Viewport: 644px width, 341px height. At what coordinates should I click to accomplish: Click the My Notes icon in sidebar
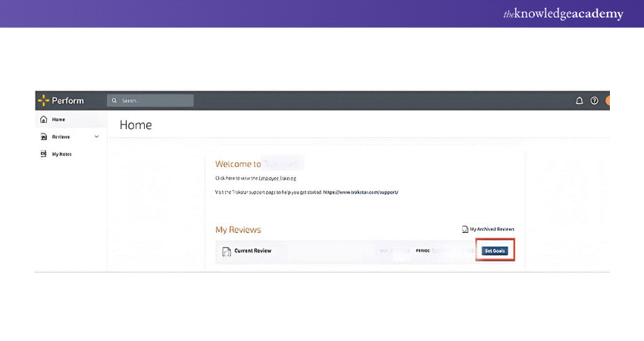(43, 154)
